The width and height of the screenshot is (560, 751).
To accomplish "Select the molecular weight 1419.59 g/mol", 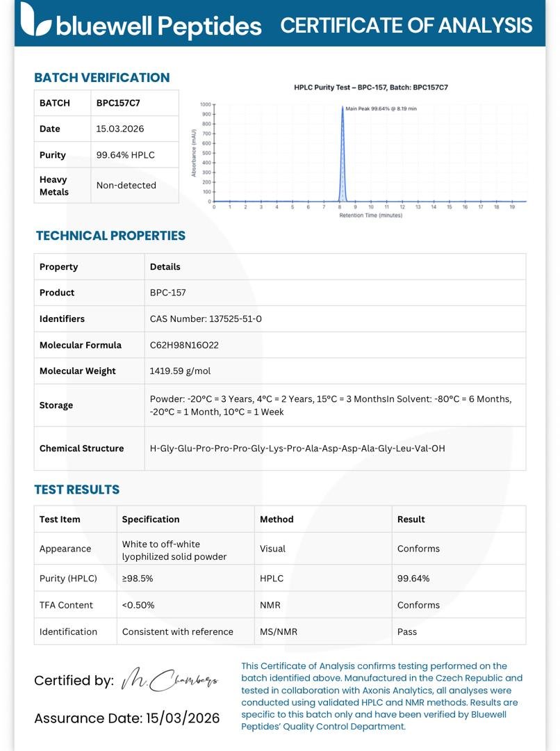I will pos(180,371).
